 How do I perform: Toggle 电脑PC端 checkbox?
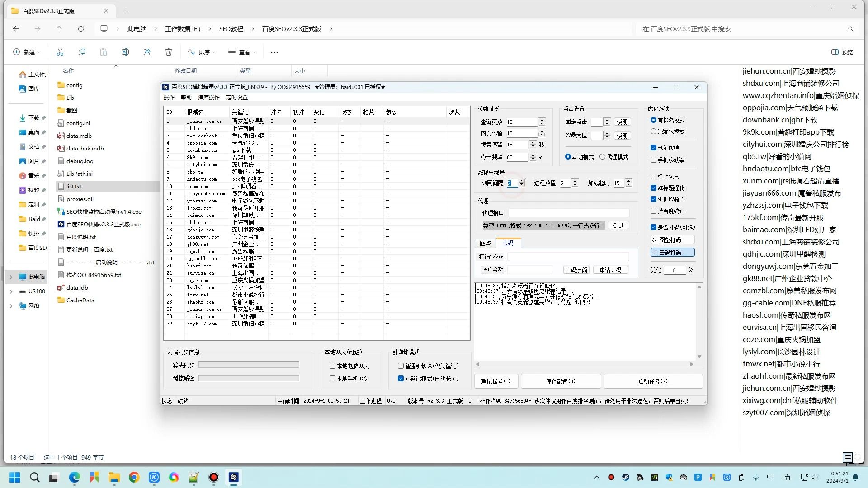[665, 148]
